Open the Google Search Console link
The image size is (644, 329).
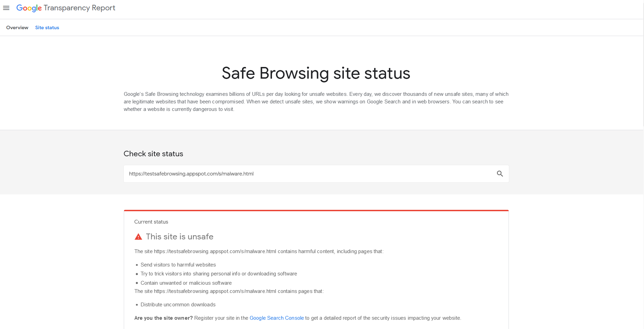pyautogui.click(x=277, y=318)
